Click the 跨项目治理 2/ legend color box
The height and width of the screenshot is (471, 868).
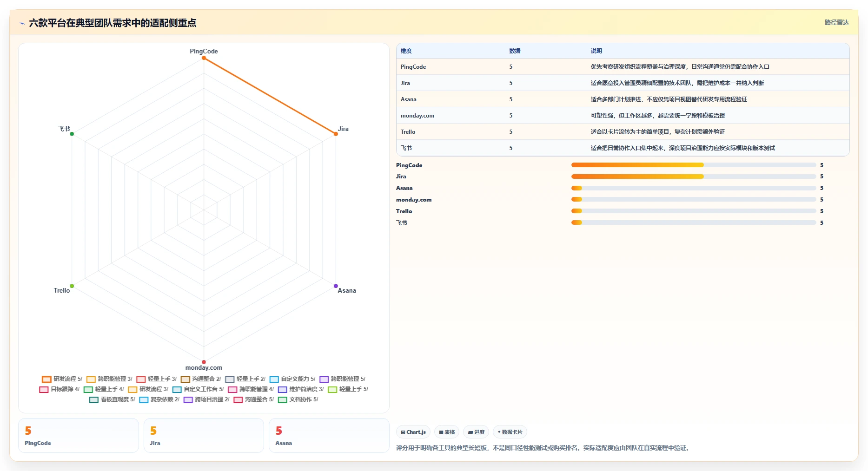(x=188, y=399)
